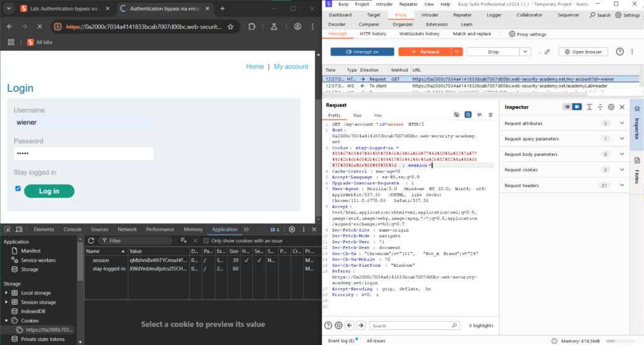
Task: Open Burp proxy help question mark icon
Action: [x=619, y=52]
